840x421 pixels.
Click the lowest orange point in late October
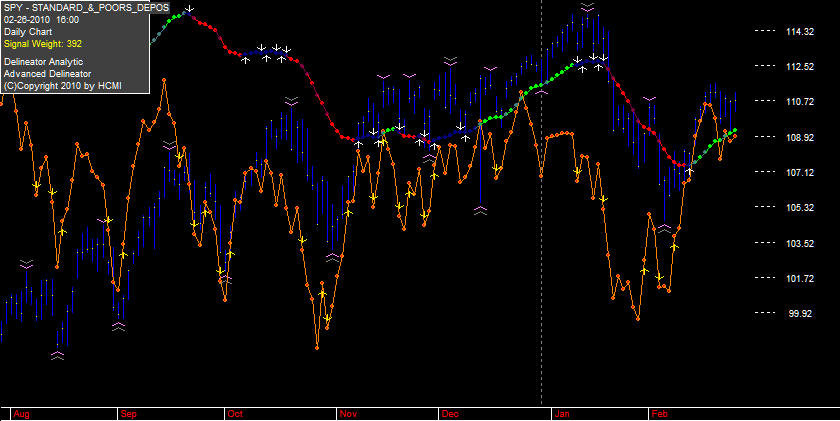(317, 348)
